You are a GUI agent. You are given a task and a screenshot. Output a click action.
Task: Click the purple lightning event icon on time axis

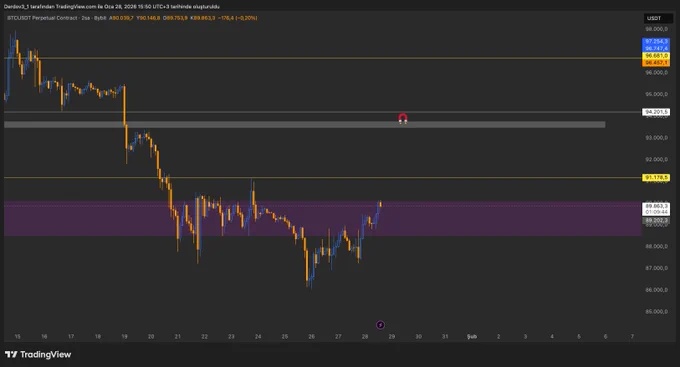(x=380, y=325)
